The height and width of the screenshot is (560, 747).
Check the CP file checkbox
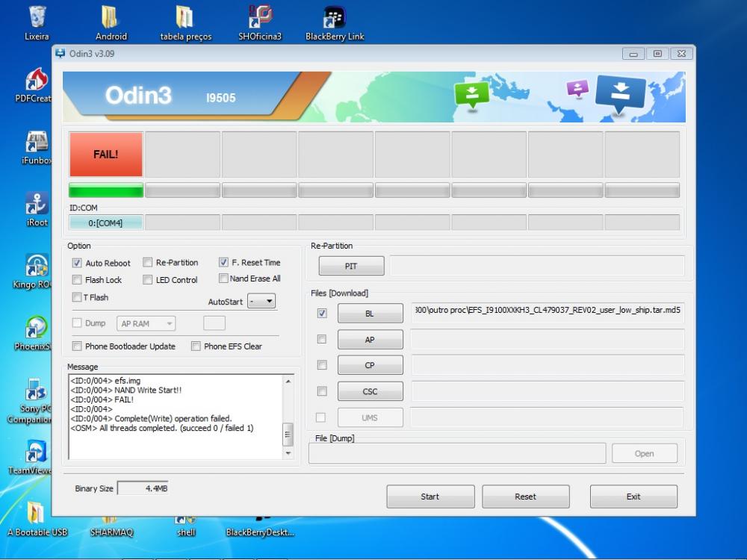[322, 365]
